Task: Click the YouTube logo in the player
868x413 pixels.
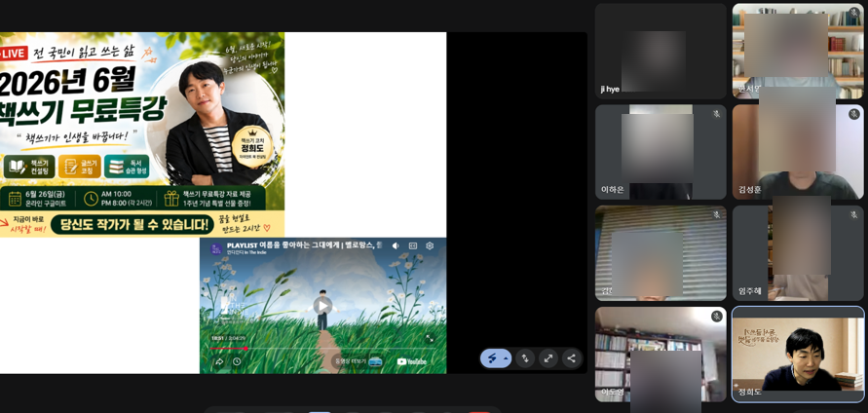Action: coord(411,361)
